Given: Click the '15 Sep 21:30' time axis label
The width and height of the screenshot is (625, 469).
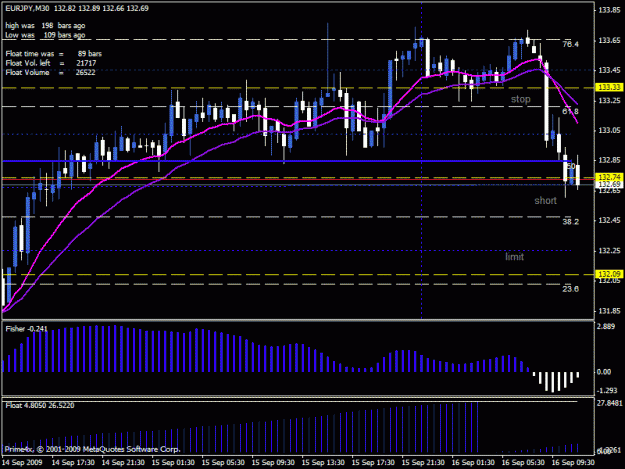Looking at the screenshot, I should (x=423, y=463).
